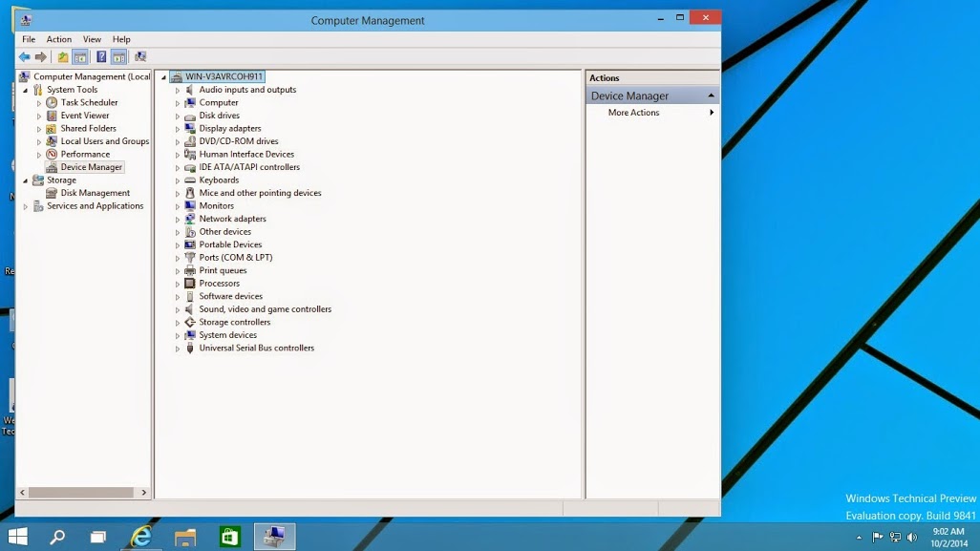Viewport: 980px width, 551px height.
Task: Select Mice and other pointing devices
Action: (260, 193)
